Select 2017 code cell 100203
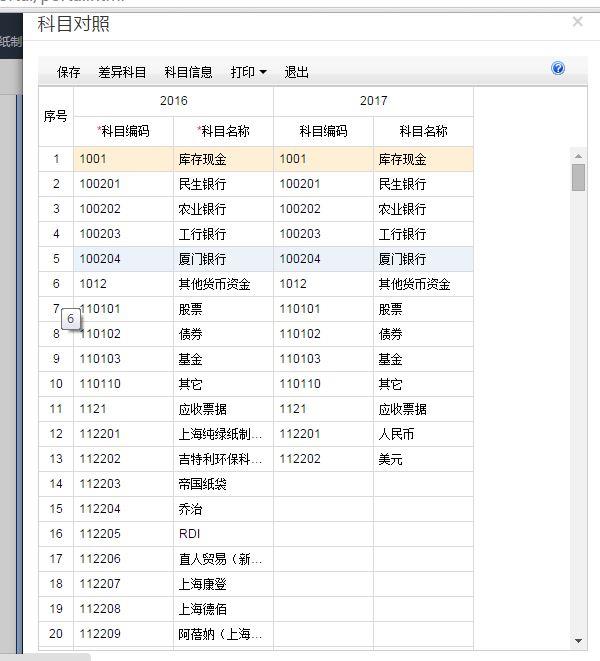This screenshot has width=600, height=661. point(323,234)
